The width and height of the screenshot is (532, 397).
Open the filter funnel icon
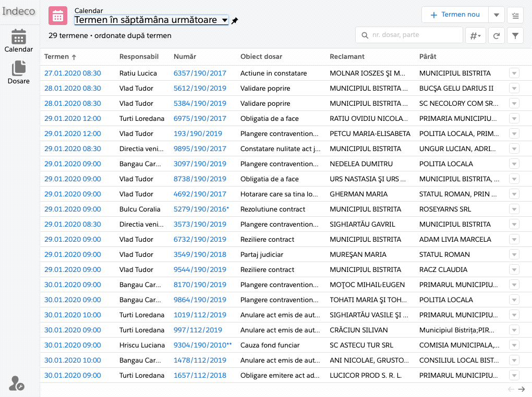coord(515,35)
